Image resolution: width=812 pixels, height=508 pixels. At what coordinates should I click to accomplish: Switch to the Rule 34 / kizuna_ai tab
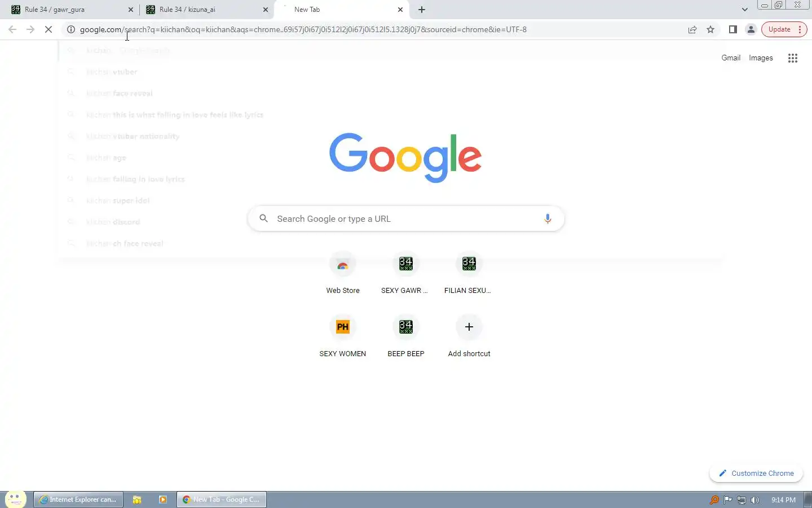(x=206, y=10)
